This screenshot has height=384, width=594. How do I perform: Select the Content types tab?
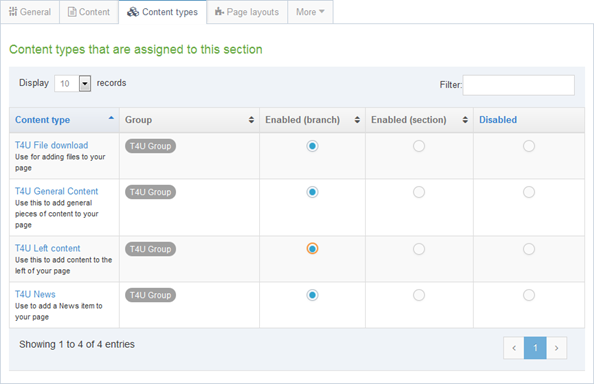click(163, 12)
